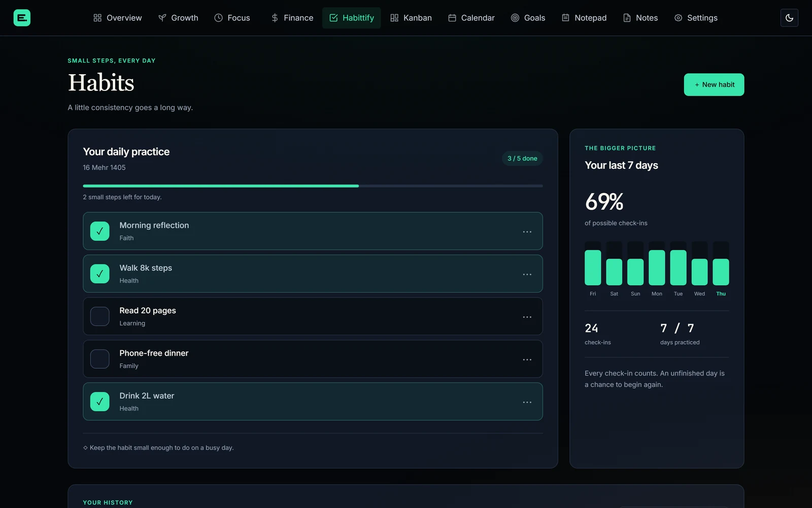Click the date 16 Mehr 1405
Image resolution: width=812 pixels, height=508 pixels.
pos(104,168)
